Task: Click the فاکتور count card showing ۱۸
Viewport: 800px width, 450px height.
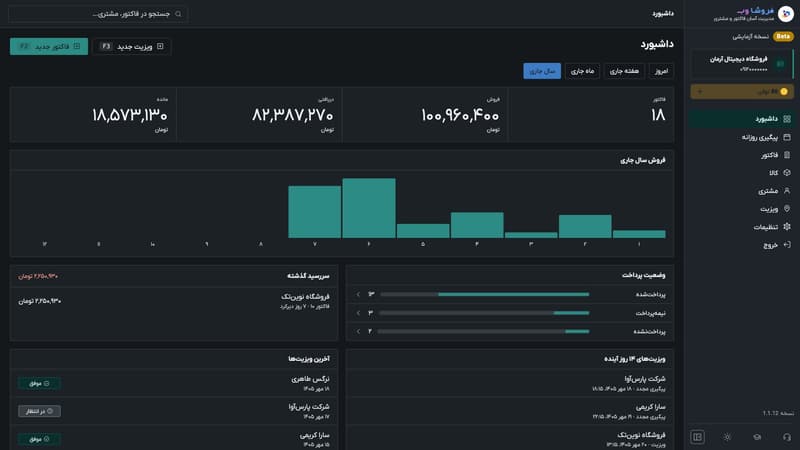Action: 591,114
